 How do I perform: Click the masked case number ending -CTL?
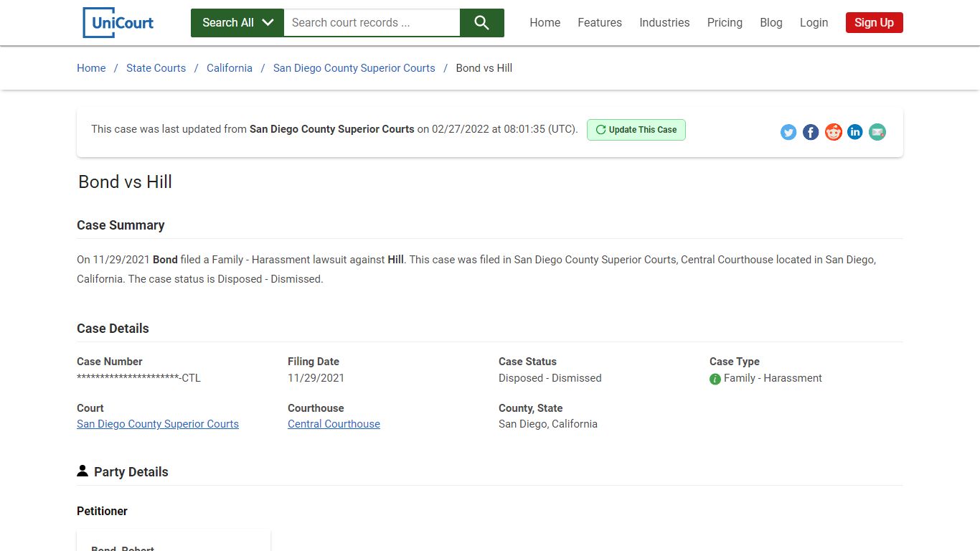(x=138, y=378)
